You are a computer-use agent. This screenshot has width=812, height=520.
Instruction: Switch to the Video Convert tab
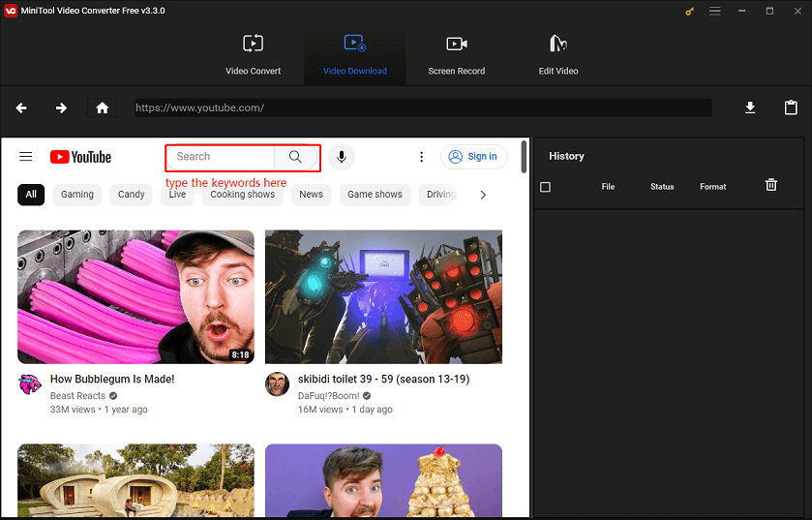(x=253, y=55)
